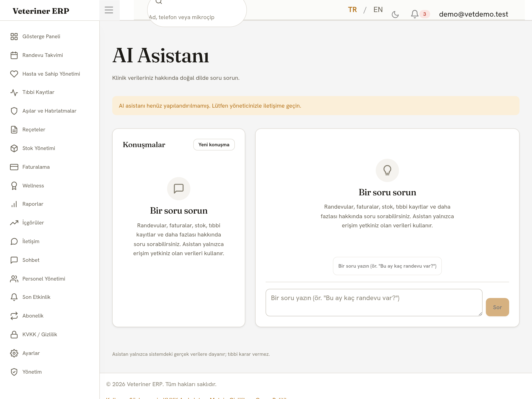
Task: Start a new chat with Yeni konuşma
Action: [x=214, y=145]
